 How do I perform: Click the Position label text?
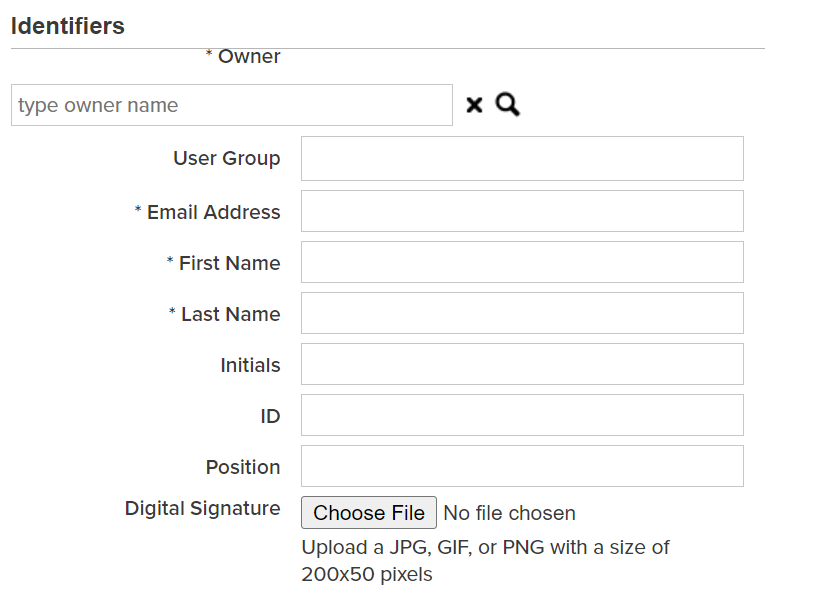243,467
